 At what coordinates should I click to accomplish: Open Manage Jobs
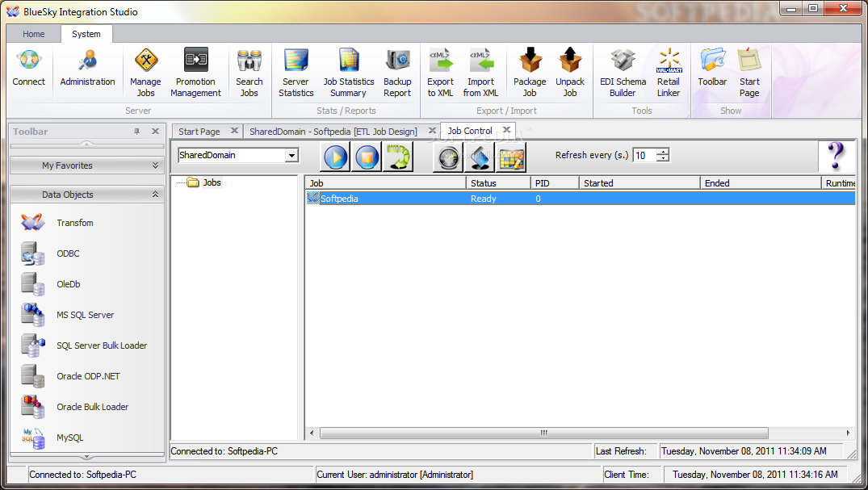pos(145,73)
